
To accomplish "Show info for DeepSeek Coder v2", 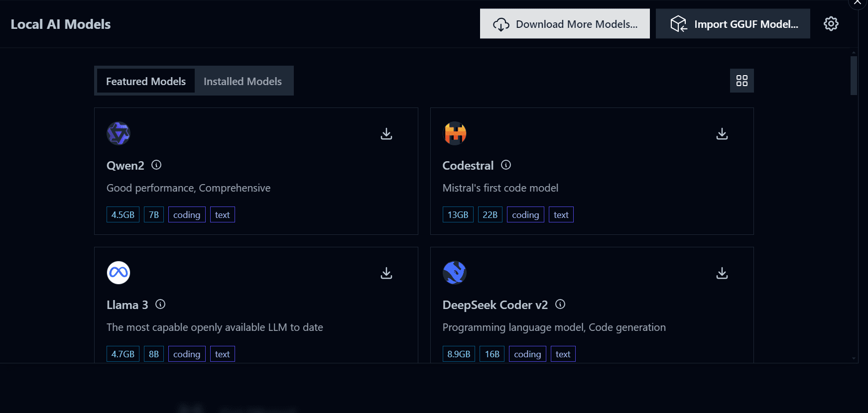I will click(x=560, y=304).
